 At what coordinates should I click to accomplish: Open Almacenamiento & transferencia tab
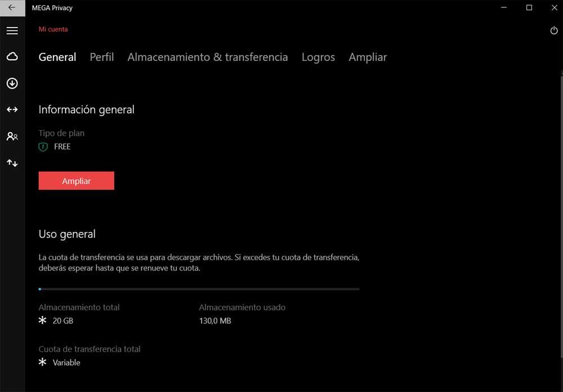tap(208, 57)
